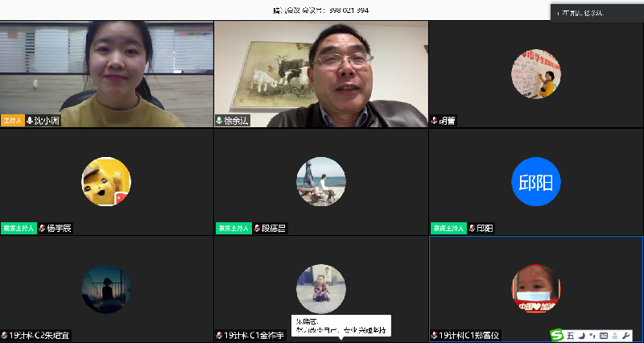Viewport: 644px width, 343px height.
Task: Click the green 联席主持人 badge on 杨宇辰
Action: click(19, 229)
